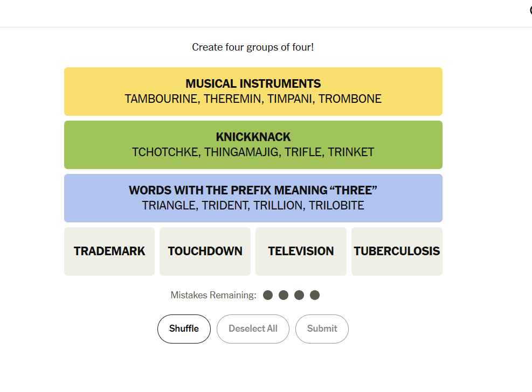The width and height of the screenshot is (532, 392).
Task: Shuffle the remaining word tiles
Action: click(184, 328)
